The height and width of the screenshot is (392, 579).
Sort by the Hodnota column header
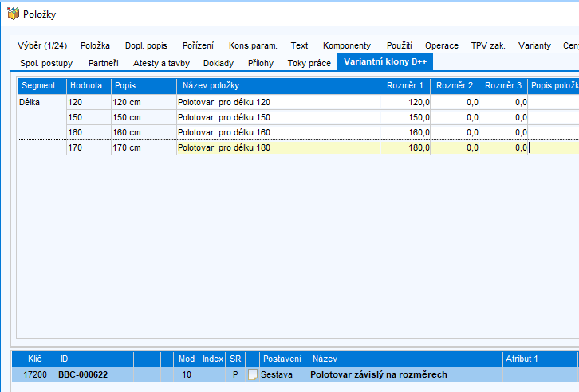88,85
